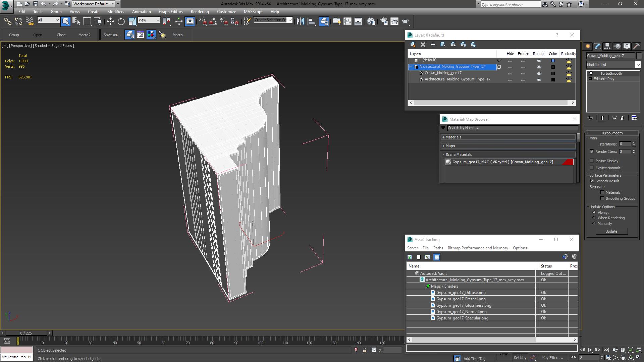
Task: Enable Separate by Materials checkbox
Action: pyautogui.click(x=602, y=192)
